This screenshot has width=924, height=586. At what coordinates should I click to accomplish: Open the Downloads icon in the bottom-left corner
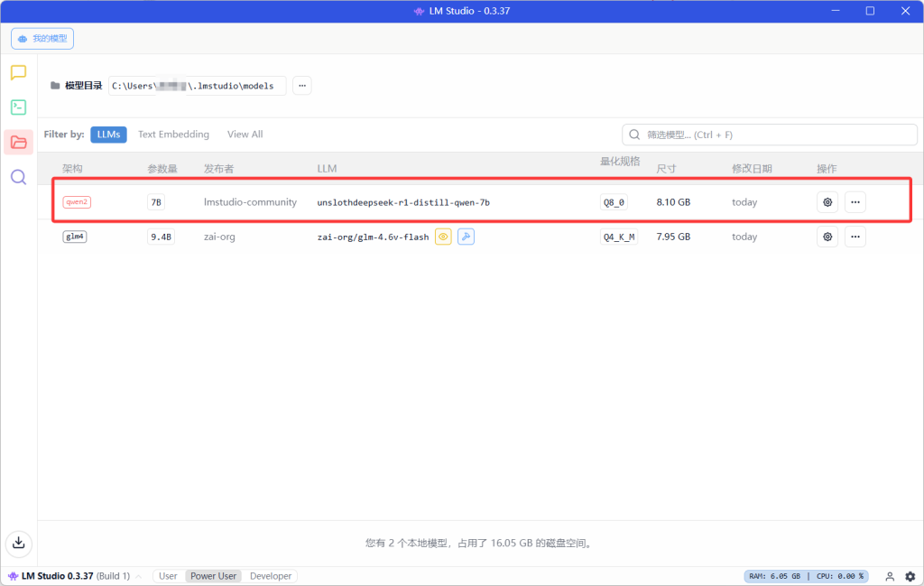point(18,543)
